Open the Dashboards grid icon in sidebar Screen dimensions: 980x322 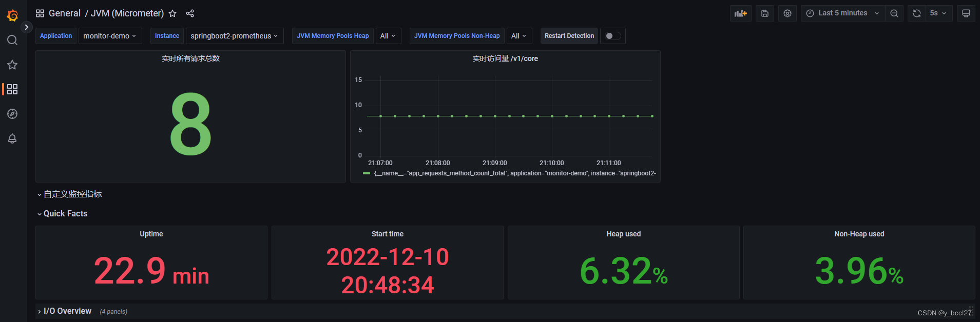tap(12, 89)
